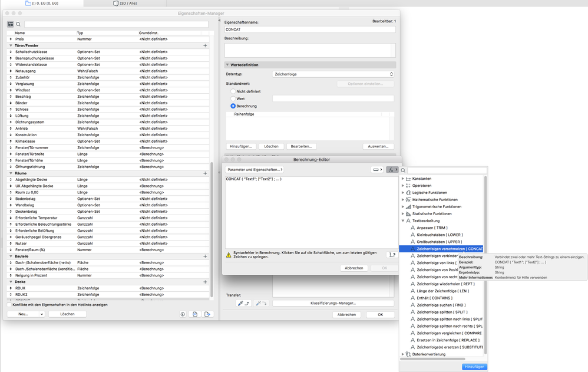Click the export properties icon
Screen dimensions: 588x372
[207, 314]
